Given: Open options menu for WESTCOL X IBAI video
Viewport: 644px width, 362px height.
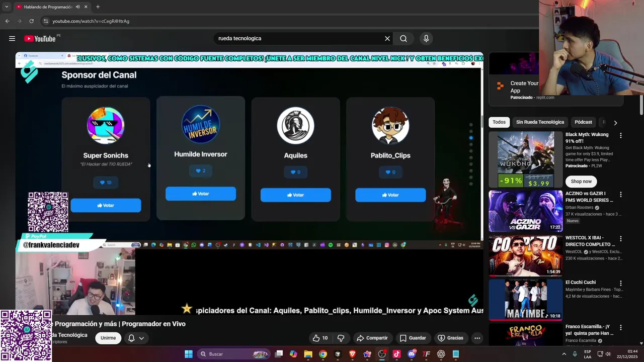Looking at the screenshot, I should tap(620, 238).
